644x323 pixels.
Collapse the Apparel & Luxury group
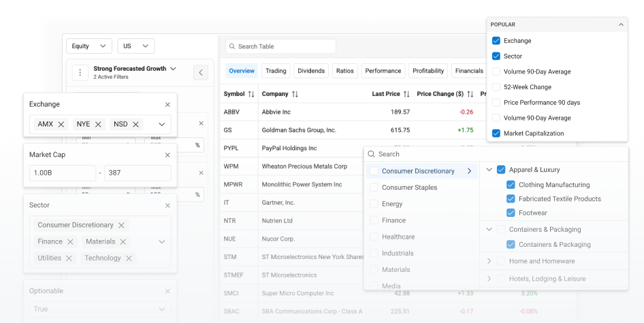click(489, 169)
